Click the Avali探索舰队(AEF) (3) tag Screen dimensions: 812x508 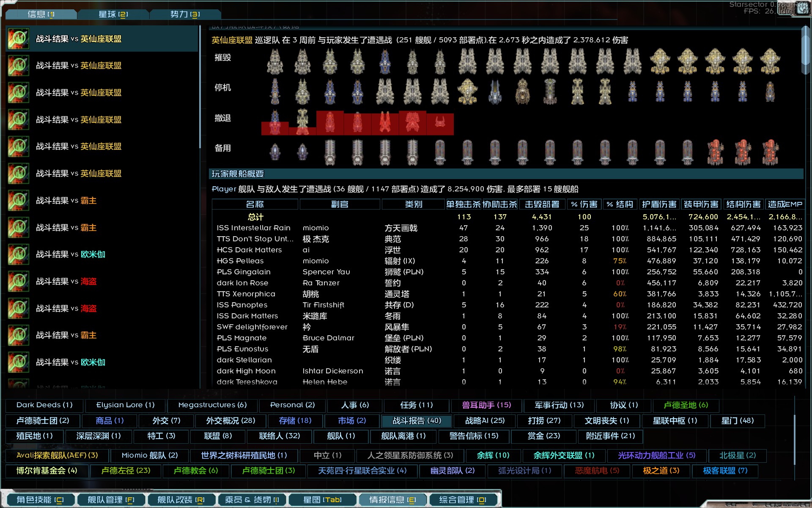[57, 456]
